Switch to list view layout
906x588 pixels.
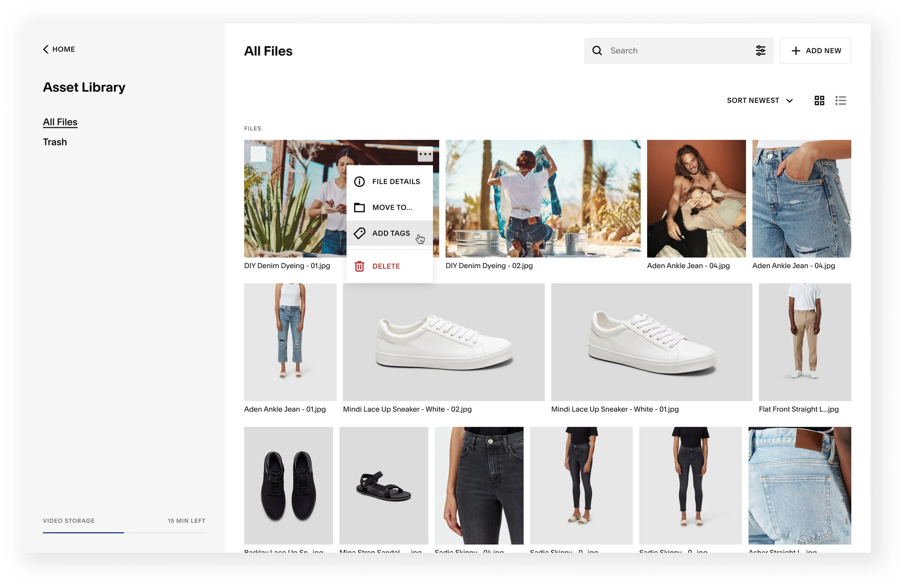(x=840, y=100)
